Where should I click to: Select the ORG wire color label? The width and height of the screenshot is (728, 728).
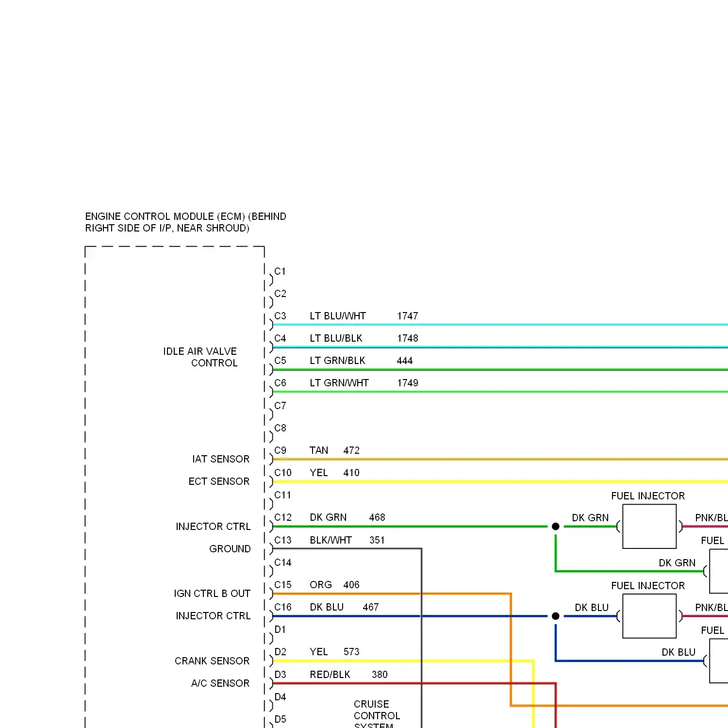(x=321, y=585)
